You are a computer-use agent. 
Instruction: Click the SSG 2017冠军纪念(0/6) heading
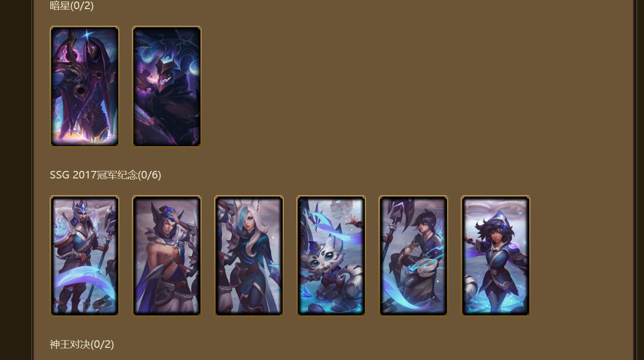point(106,175)
